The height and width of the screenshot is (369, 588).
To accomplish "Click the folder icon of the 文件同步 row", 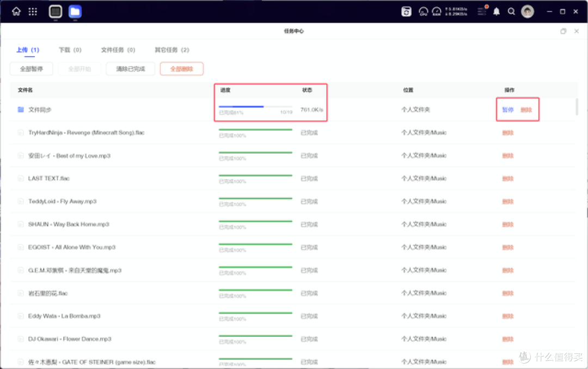I will point(21,110).
